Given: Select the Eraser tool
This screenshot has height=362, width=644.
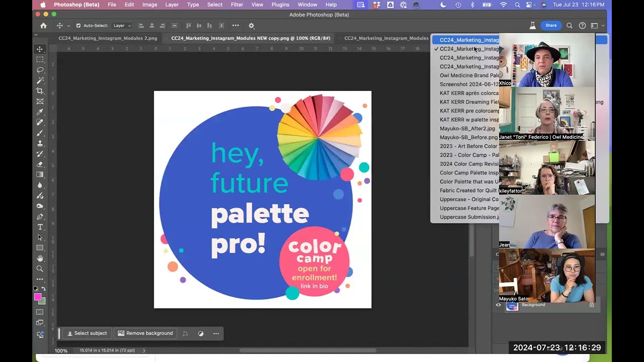Looking at the screenshot, I should (40, 164).
